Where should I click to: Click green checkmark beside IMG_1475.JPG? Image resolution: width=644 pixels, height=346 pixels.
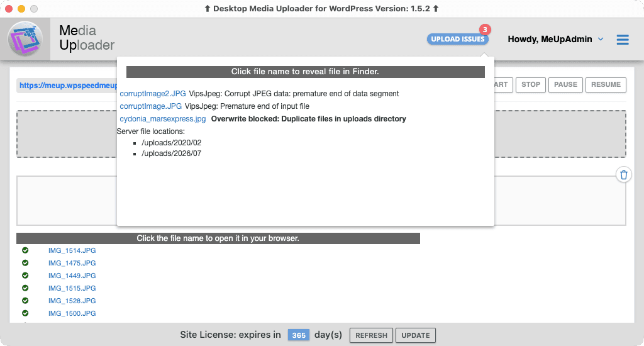click(25, 262)
